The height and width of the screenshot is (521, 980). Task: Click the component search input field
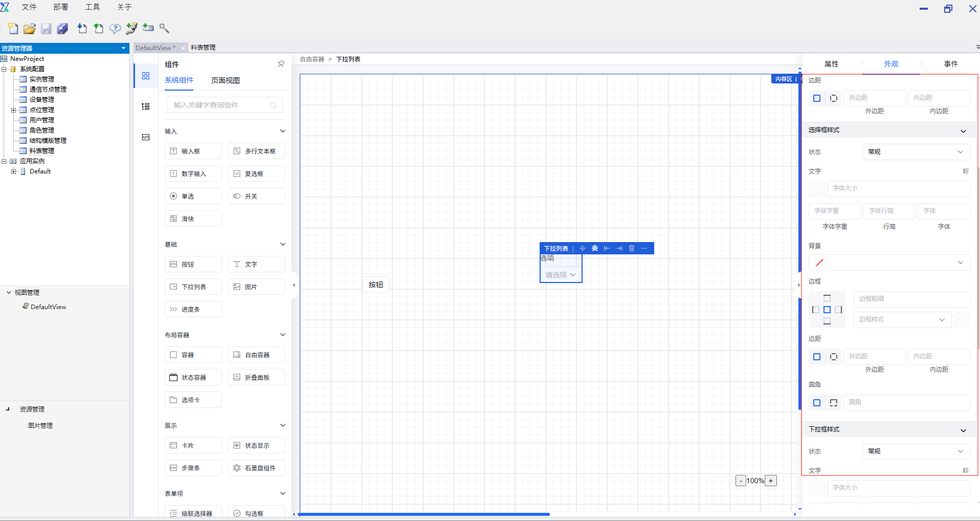pos(220,105)
